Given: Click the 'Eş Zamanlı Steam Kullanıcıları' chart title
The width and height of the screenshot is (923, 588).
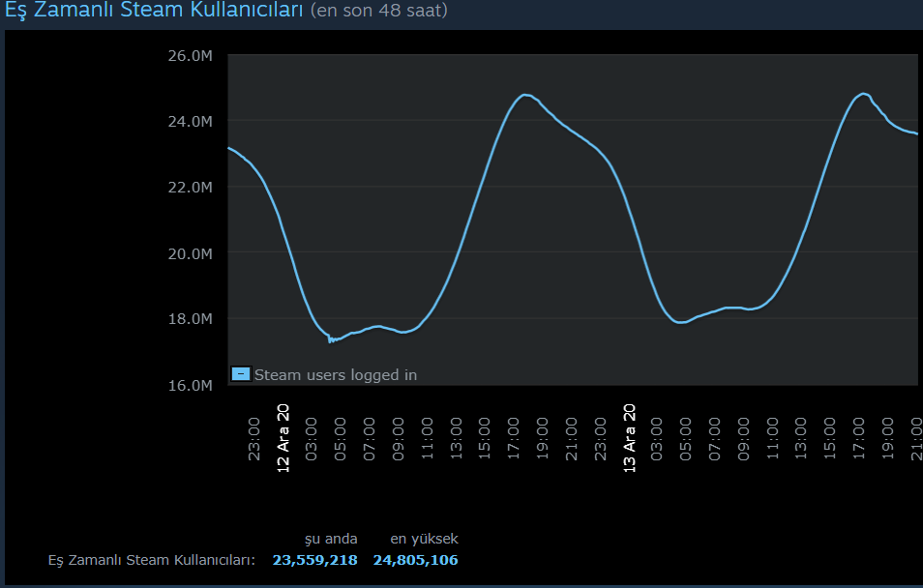Looking at the screenshot, I should click(x=155, y=12).
